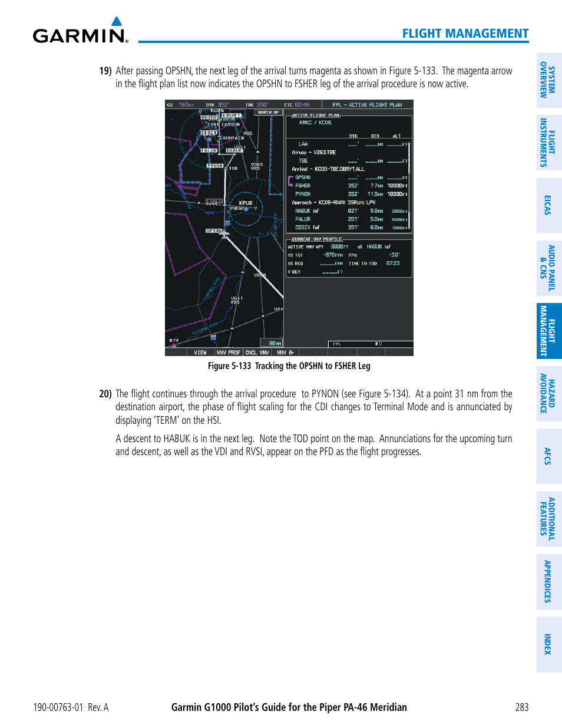The height and width of the screenshot is (728, 562).
Task: Click the FALUR label on the map
Action: 209,150
